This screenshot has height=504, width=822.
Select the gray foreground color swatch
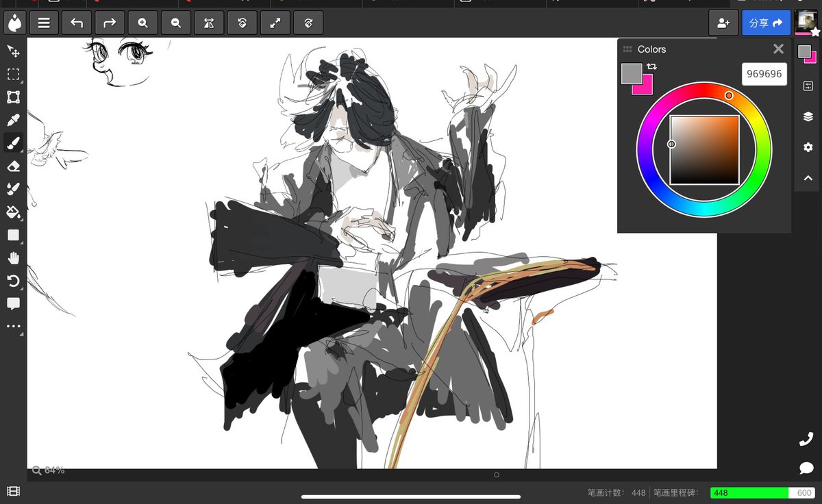632,73
